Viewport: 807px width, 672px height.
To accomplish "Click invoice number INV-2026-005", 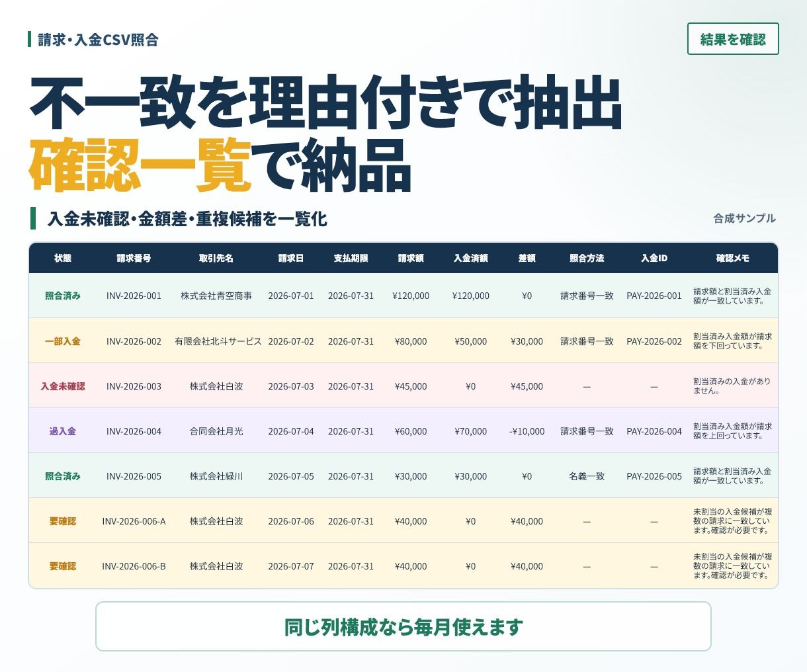I will coord(134,476).
